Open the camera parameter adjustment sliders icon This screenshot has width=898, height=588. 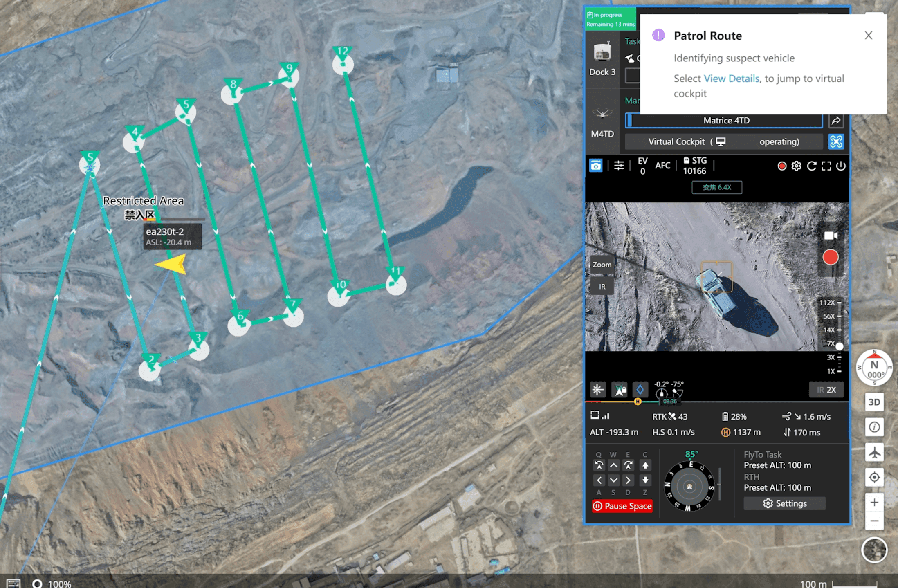coord(619,165)
